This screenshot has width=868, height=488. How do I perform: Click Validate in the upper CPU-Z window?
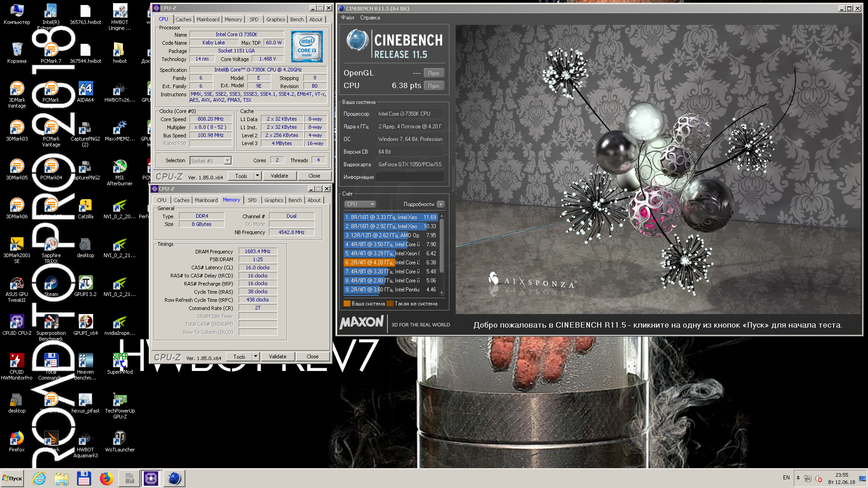pos(279,176)
